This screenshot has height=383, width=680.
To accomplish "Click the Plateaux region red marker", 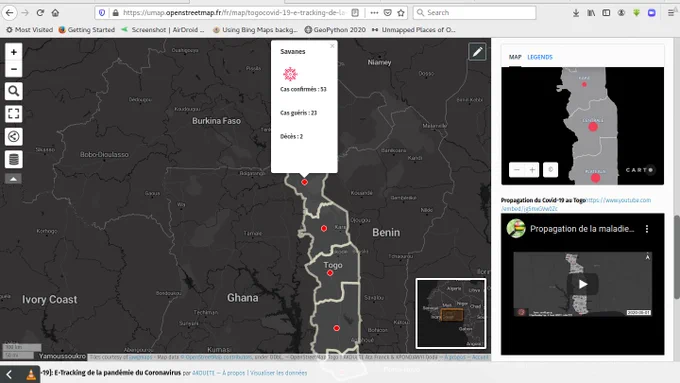I will pos(337,328).
